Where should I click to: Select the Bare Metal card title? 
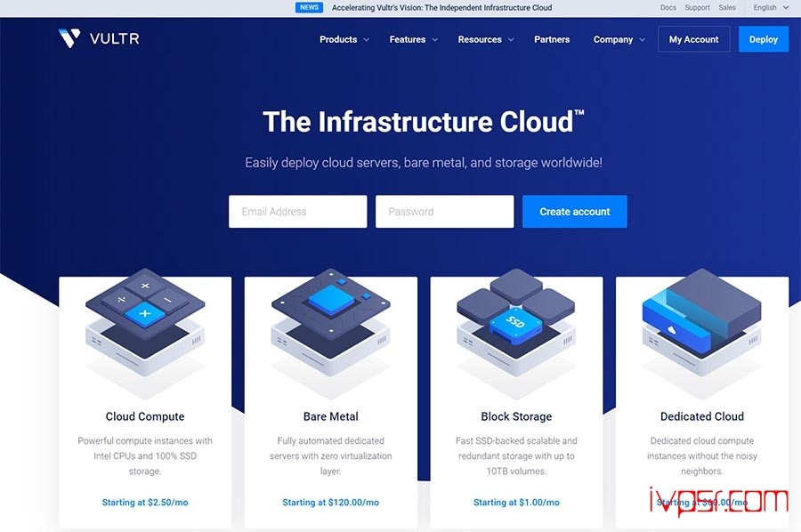point(330,416)
